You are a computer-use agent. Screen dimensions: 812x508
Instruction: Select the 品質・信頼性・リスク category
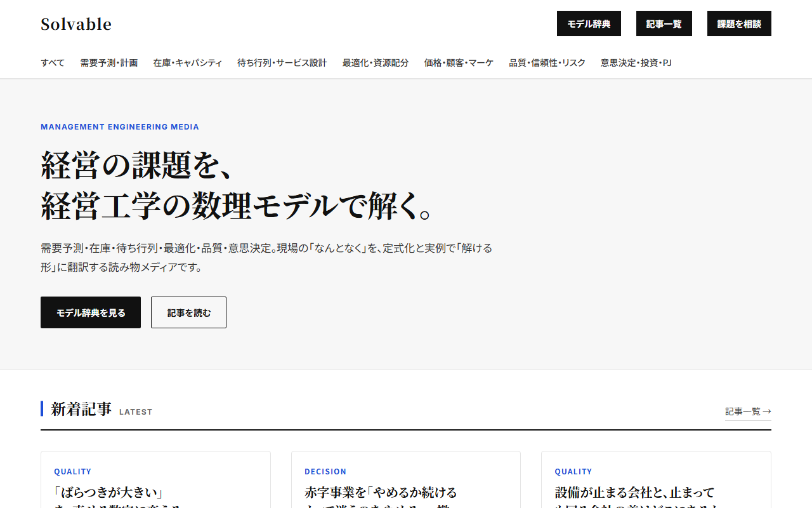pos(547,63)
